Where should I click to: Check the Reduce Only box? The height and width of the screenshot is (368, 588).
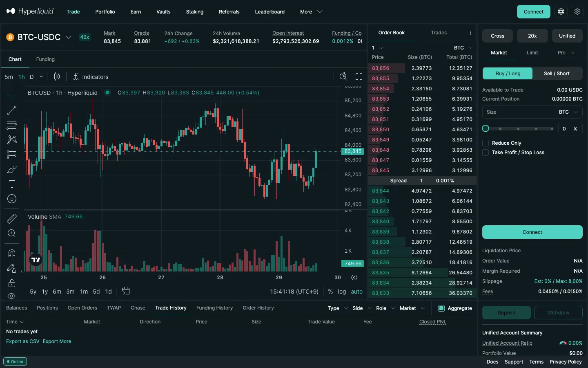[x=486, y=143]
